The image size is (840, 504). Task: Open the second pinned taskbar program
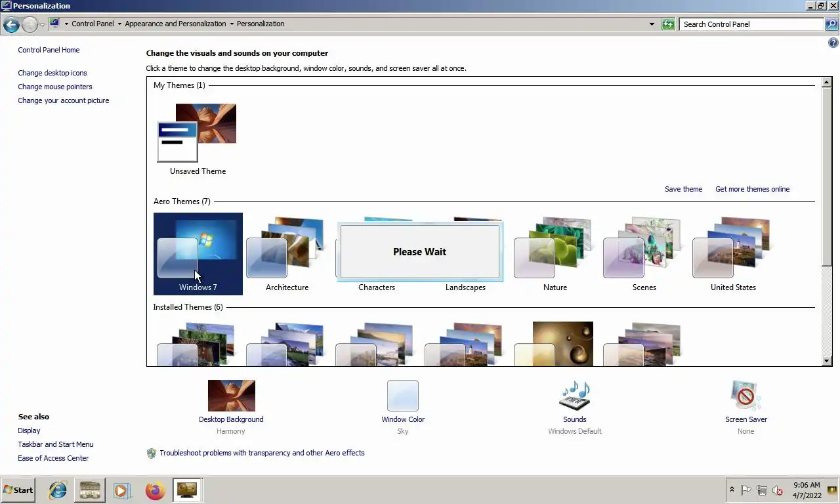pyautogui.click(x=89, y=490)
